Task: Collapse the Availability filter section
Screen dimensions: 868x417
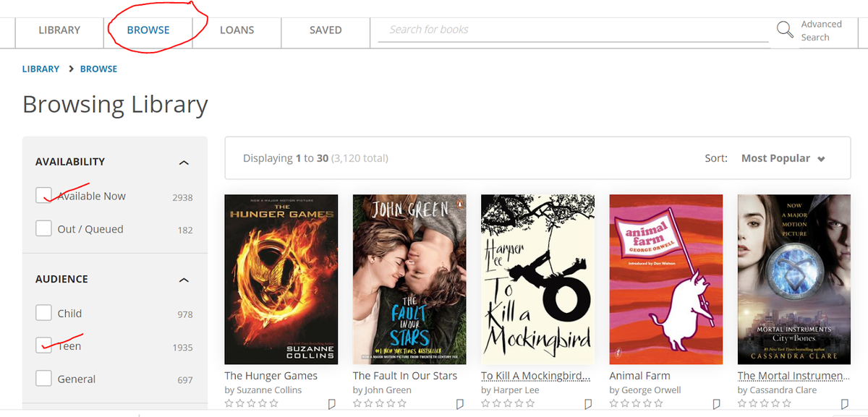Action: coord(184,162)
